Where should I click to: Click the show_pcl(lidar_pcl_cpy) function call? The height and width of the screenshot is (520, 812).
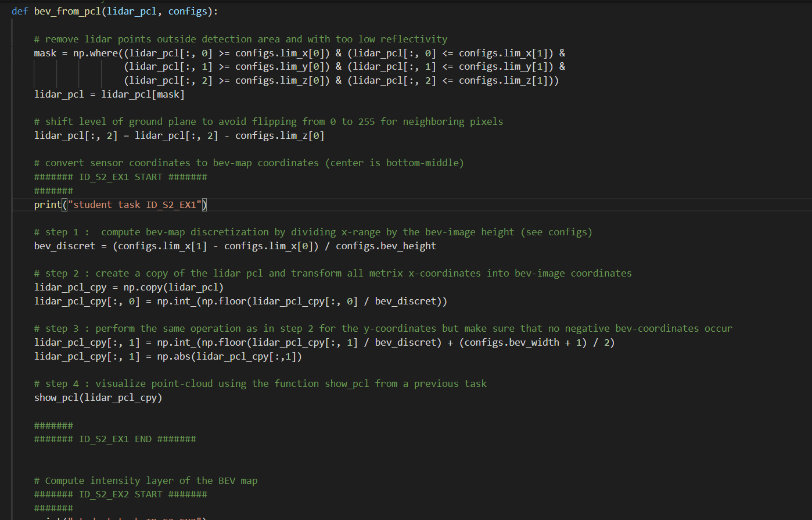(x=98, y=398)
